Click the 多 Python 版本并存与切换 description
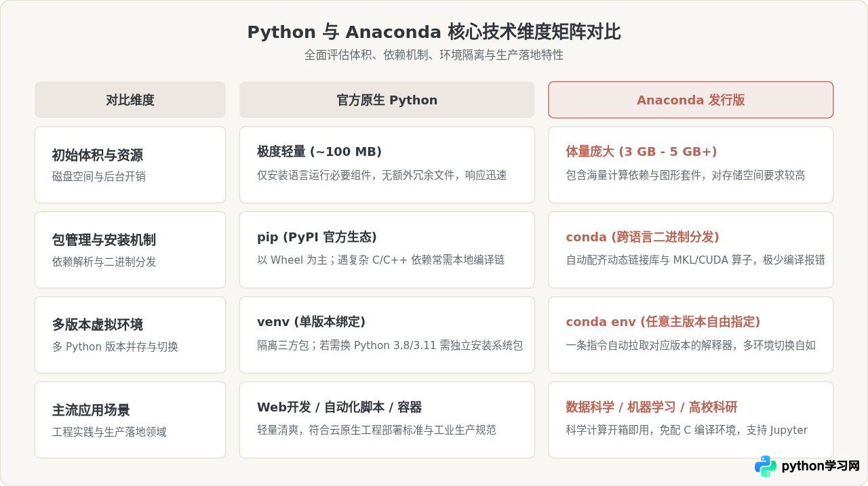Image resolution: width=868 pixels, height=486 pixels. click(115, 346)
